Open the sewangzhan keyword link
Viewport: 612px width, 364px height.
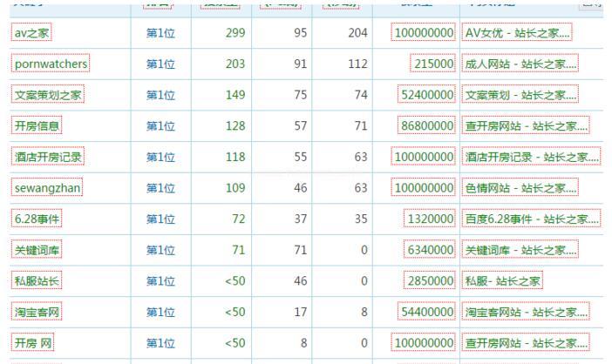coord(47,188)
